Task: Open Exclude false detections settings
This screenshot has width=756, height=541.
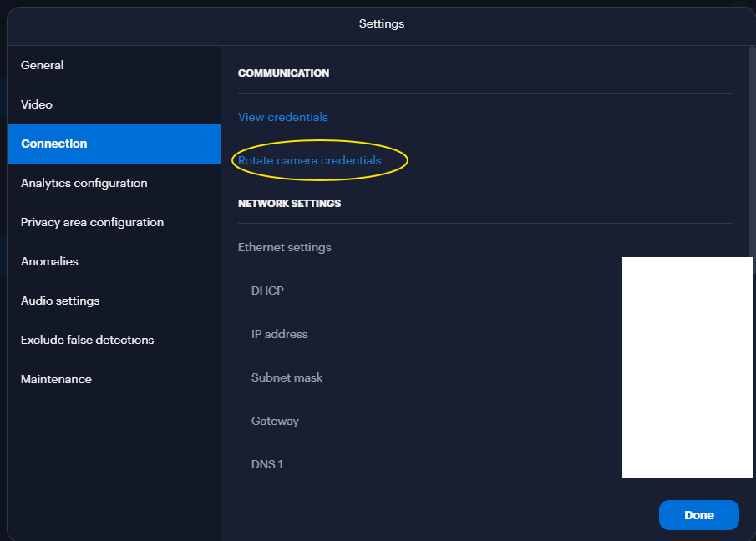Action: 87,340
